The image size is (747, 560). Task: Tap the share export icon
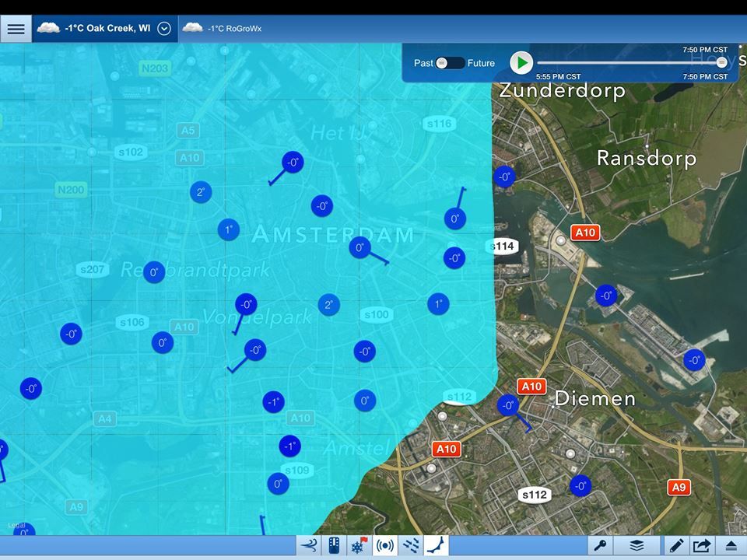702,546
